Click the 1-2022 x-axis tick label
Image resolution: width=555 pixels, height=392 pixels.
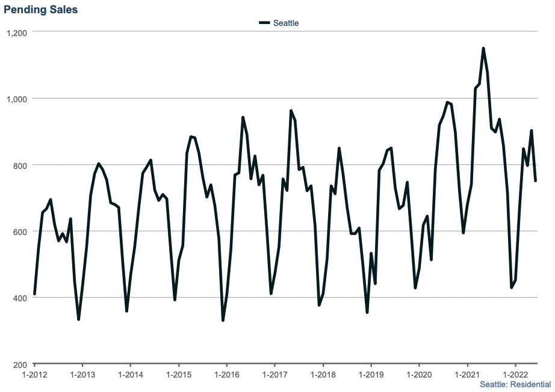point(515,374)
